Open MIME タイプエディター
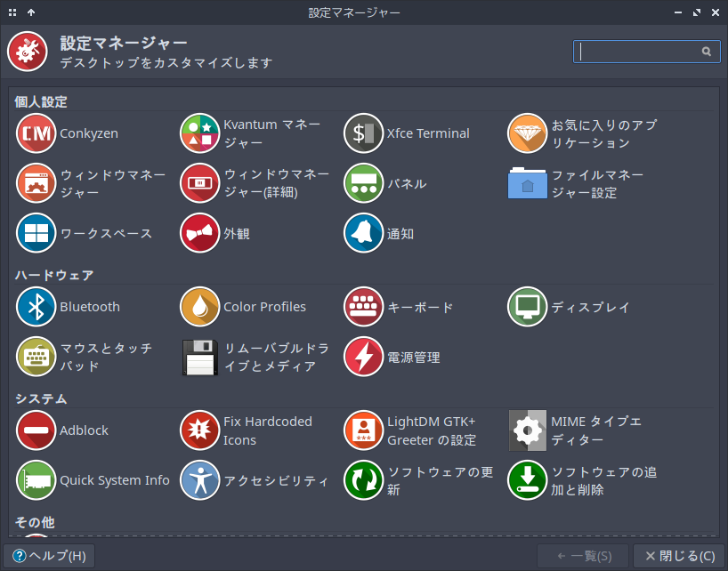Viewport: 728px width, 571px height. (575, 430)
